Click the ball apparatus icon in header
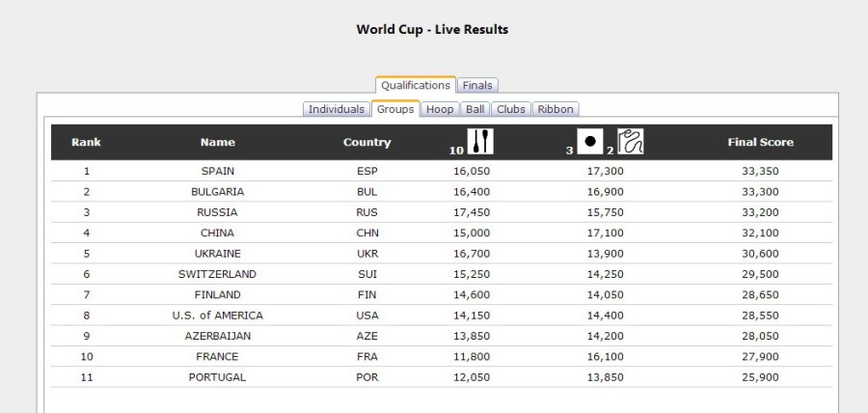 point(589,142)
